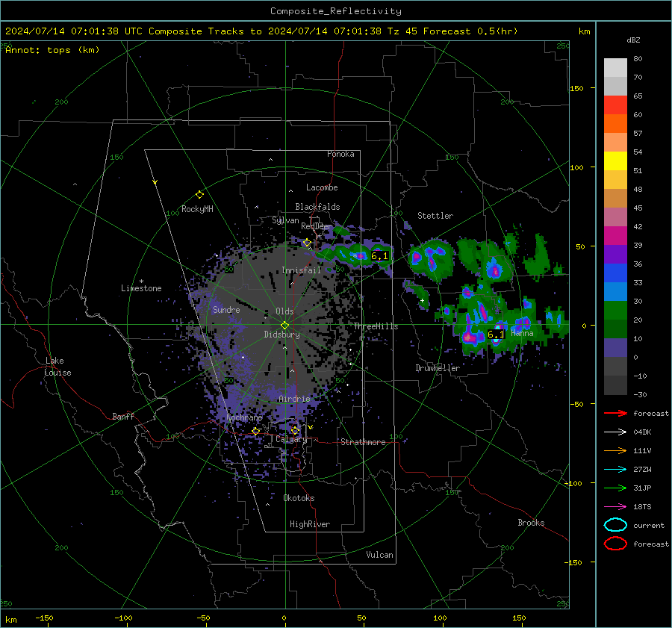
Task: Pick the magenta 39-42 dBZ swatch
Action: pos(615,235)
